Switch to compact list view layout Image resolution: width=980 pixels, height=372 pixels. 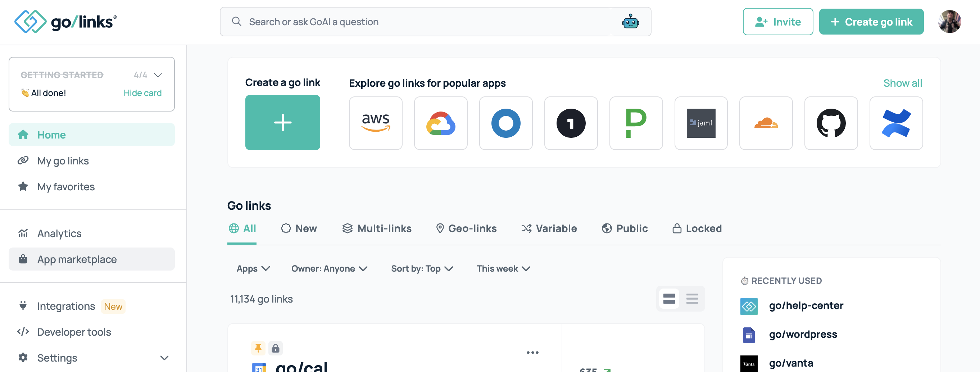click(692, 299)
